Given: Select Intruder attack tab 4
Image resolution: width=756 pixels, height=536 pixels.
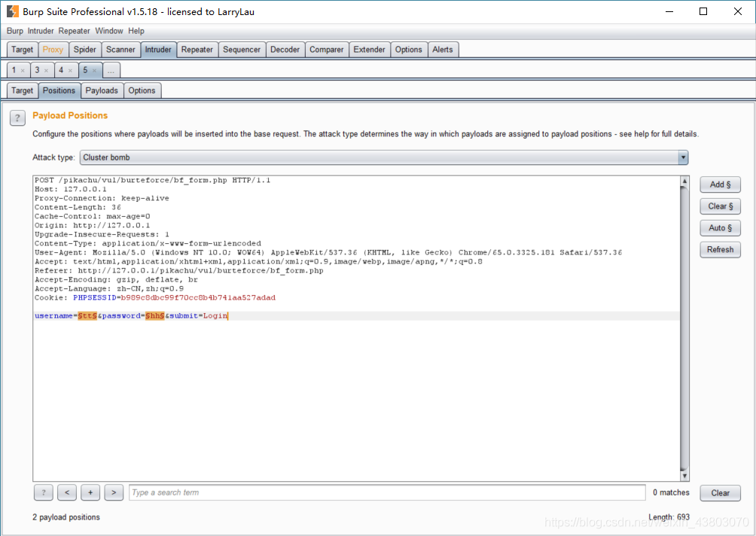Looking at the screenshot, I should pos(61,70).
